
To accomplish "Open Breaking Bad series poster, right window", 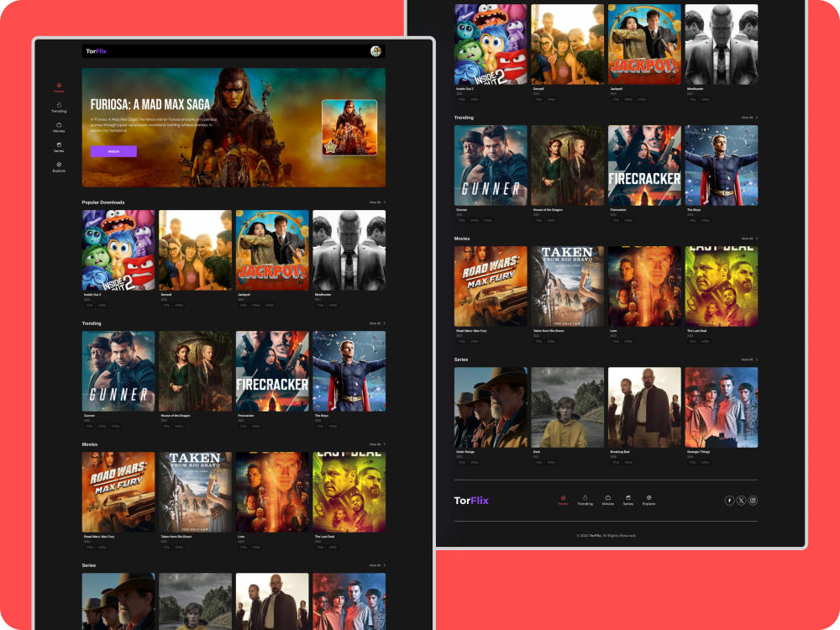I will 644,407.
